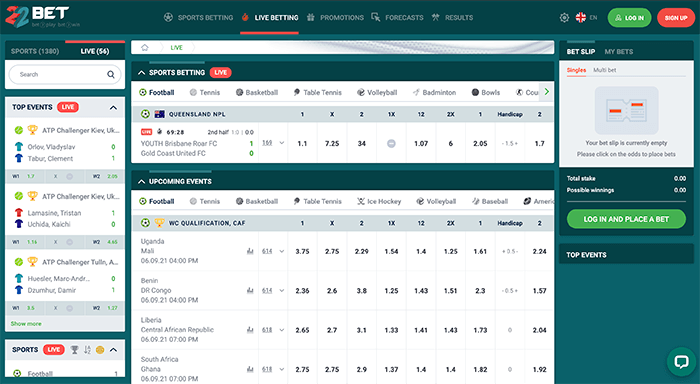Click the Log In button

pos(629,18)
